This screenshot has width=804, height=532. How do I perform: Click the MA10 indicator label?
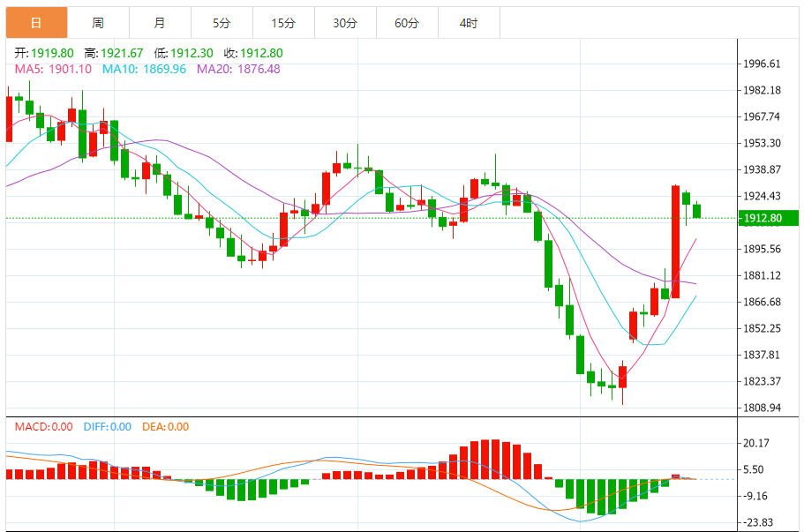(144, 69)
